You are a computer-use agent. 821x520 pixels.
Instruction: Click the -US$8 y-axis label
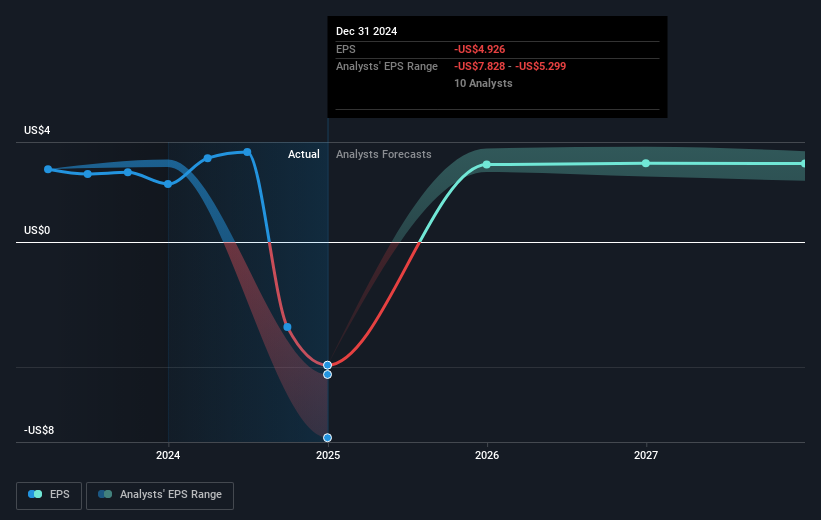(39, 430)
